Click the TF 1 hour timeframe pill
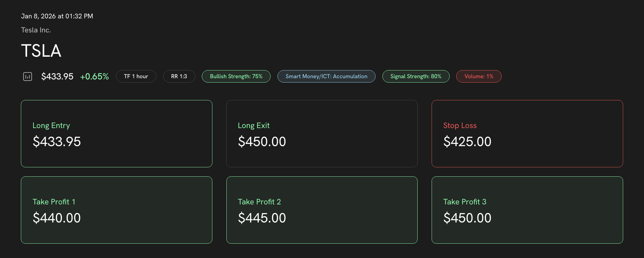This screenshot has width=644, height=258. [x=136, y=76]
